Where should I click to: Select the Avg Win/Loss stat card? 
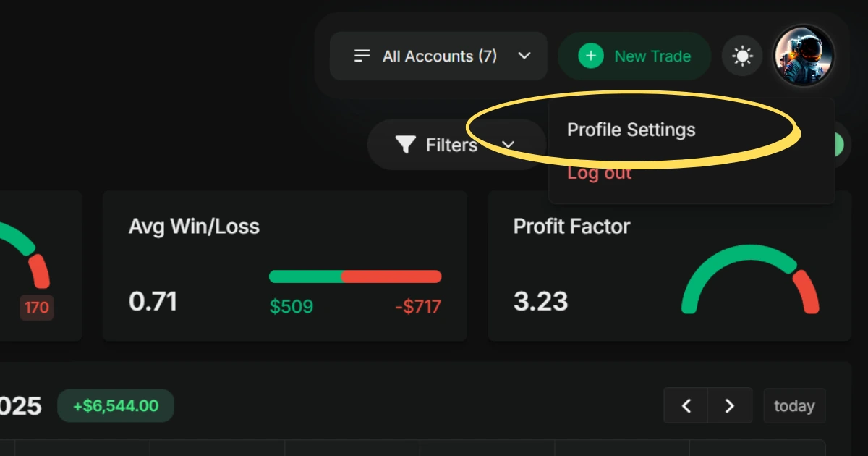coord(285,265)
